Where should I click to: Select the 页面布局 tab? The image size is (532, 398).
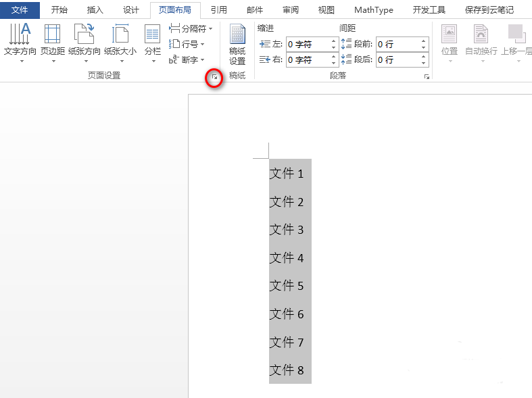[175, 10]
